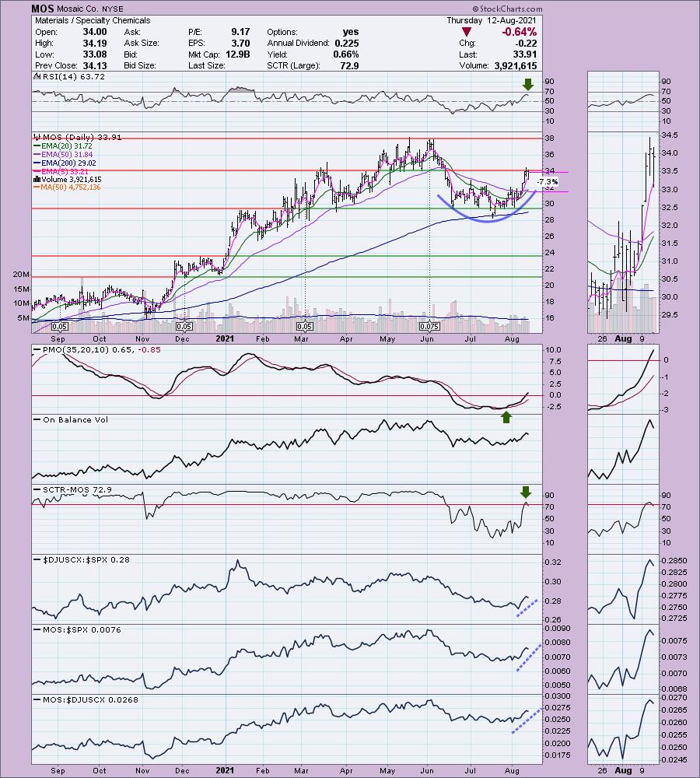The height and width of the screenshot is (778, 700).
Task: Click the purple EMA(50) legend line swatch
Action: point(37,155)
